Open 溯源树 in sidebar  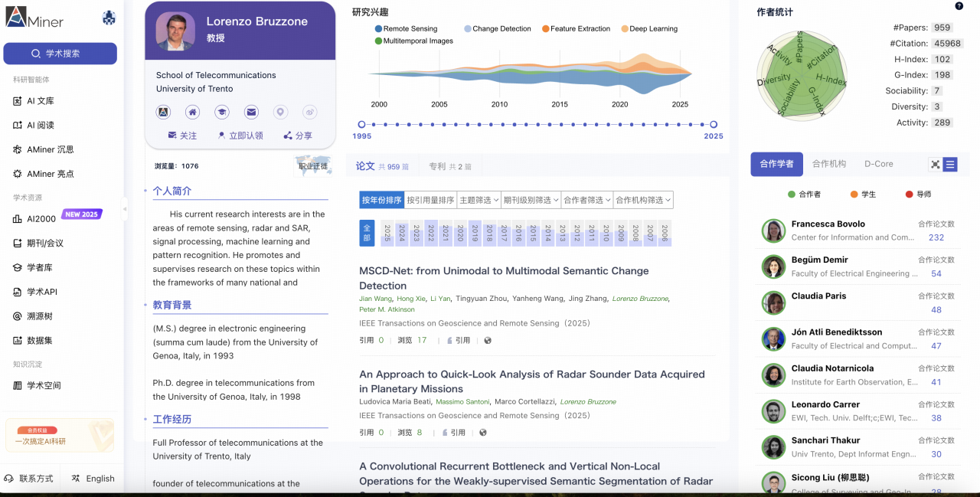point(33,316)
